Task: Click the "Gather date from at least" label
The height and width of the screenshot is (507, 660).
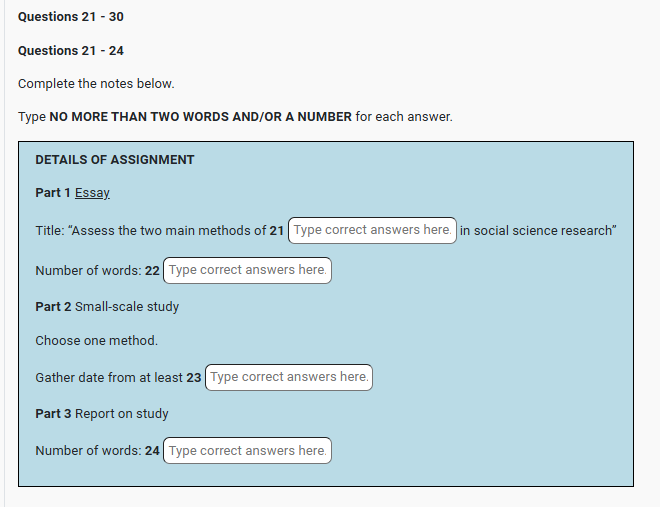Action: [x=110, y=378]
